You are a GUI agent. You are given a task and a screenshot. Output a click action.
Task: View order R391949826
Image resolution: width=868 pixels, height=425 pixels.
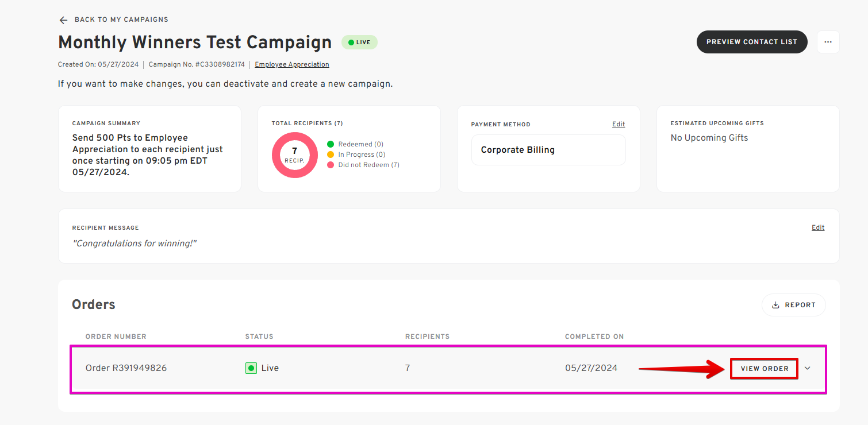(x=765, y=369)
